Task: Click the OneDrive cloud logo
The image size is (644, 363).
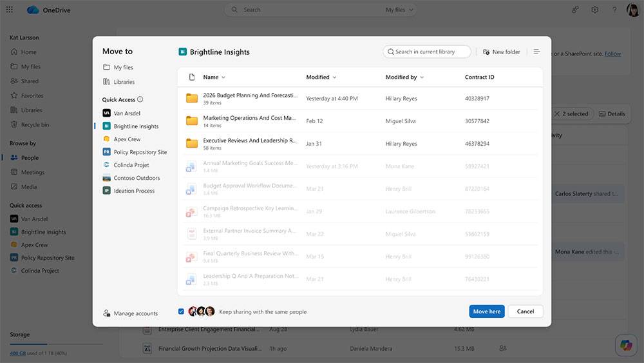Action: pos(33,10)
